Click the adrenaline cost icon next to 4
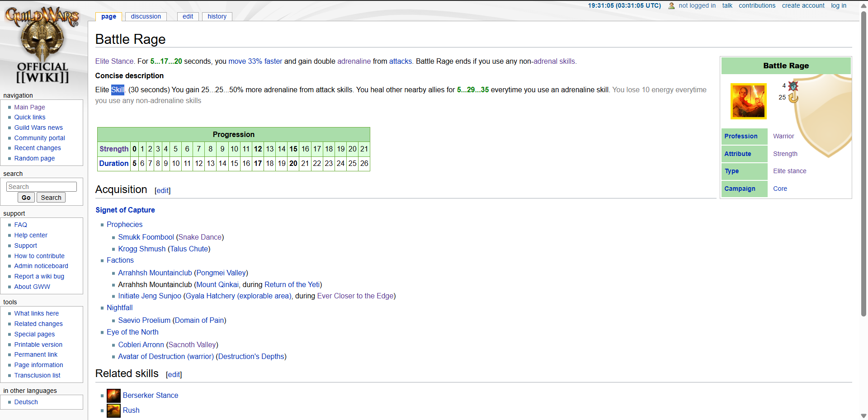Image resolution: width=868 pixels, height=420 pixels. [793, 86]
